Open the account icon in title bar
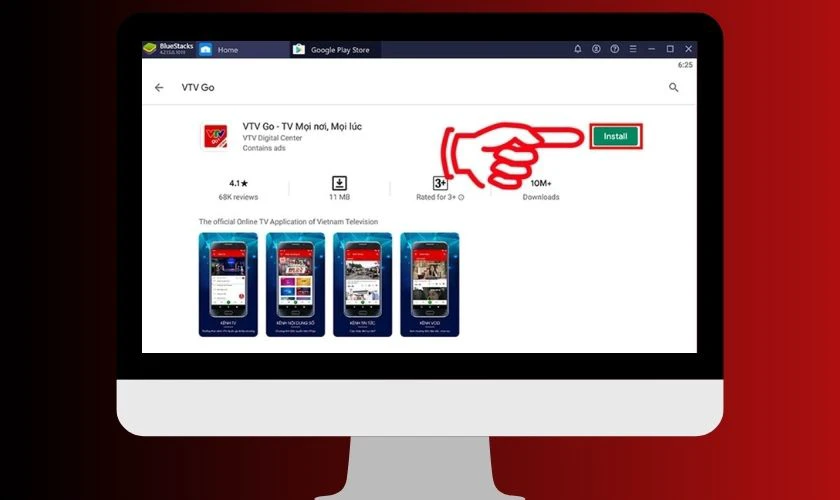Image resolution: width=840 pixels, height=500 pixels. pos(596,49)
